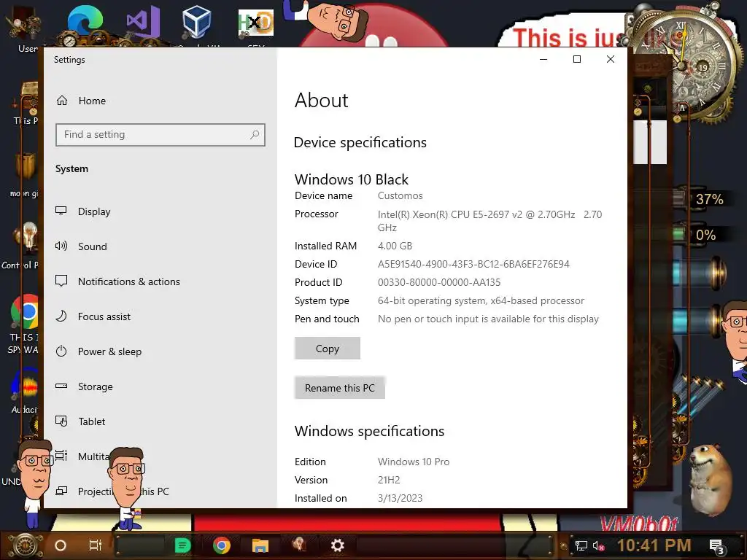This screenshot has height=560, width=747.
Task: Click the Sound speaker icon in sidebar
Action: (x=61, y=246)
